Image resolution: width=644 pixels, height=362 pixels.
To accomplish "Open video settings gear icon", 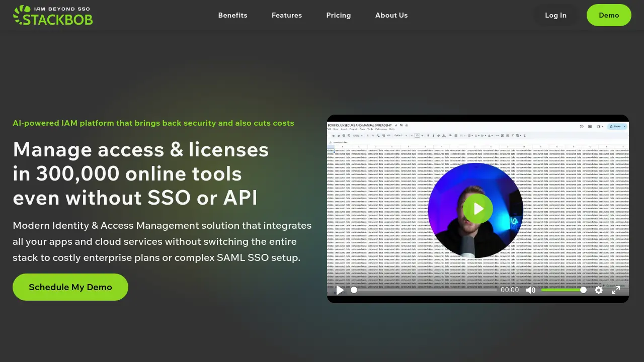I will click(x=599, y=290).
